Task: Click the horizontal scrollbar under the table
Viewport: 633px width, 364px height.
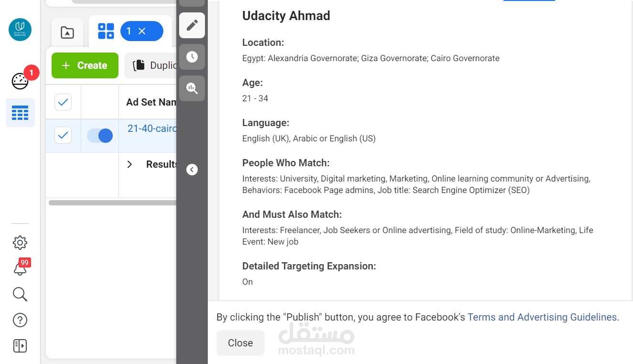Action: pyautogui.click(x=112, y=203)
